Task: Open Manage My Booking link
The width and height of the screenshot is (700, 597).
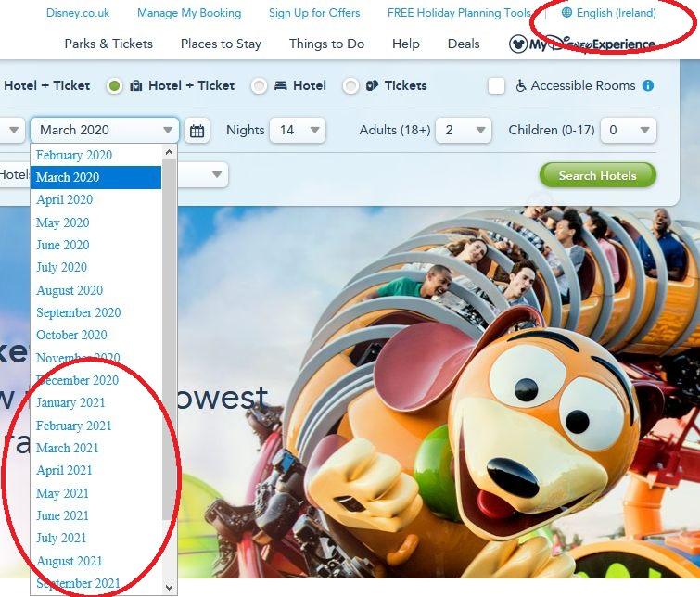Action: [x=189, y=13]
